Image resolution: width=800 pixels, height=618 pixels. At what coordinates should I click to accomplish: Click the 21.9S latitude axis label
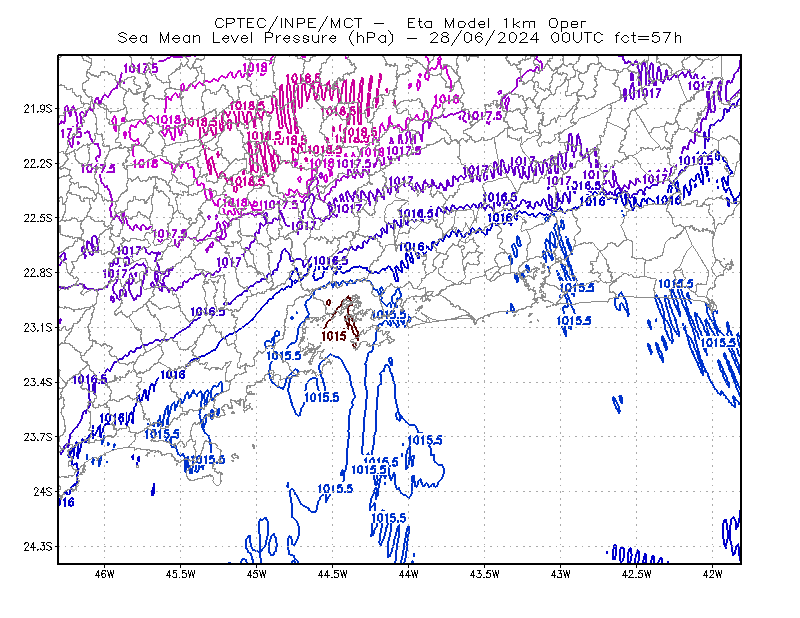tap(38, 108)
